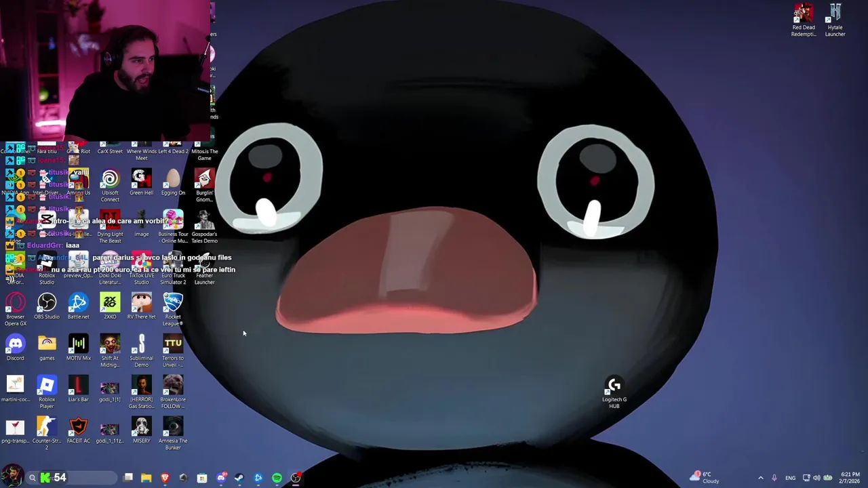Open the Red Dead Redemption shortcut
Image resolution: width=868 pixels, height=488 pixels.
coord(804,20)
